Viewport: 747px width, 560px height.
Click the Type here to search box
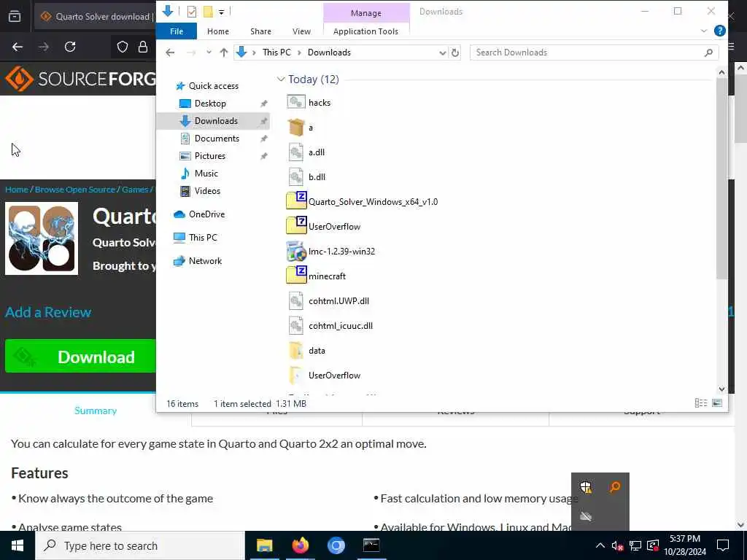[139, 545]
